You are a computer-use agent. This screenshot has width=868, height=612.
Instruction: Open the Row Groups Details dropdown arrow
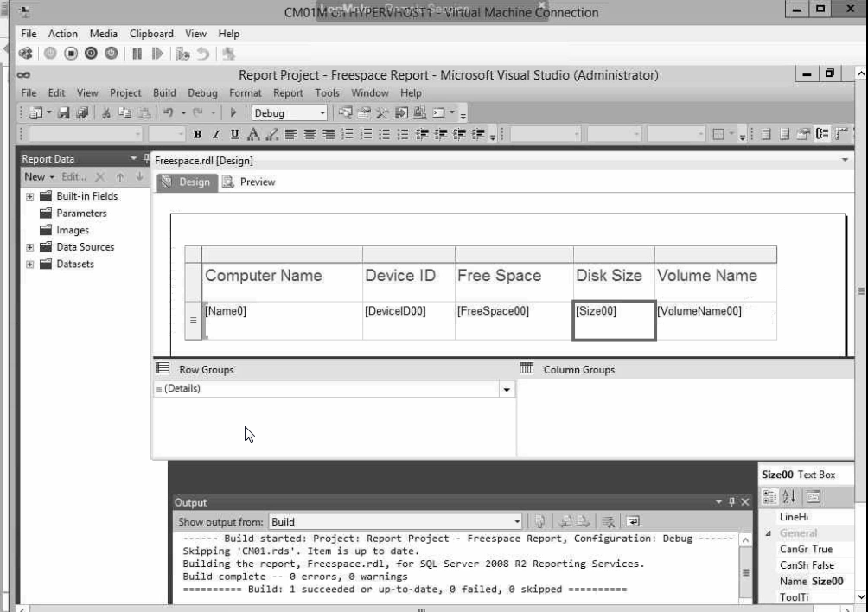(506, 389)
